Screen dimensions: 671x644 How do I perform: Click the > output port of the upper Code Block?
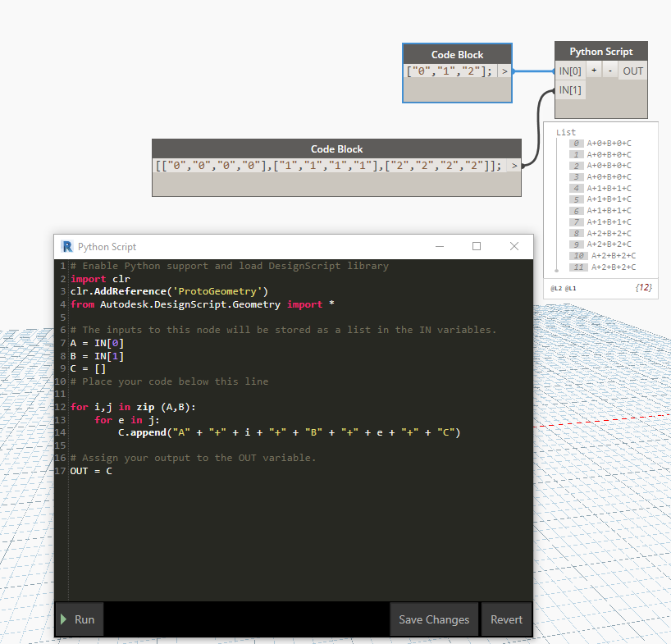tap(504, 71)
